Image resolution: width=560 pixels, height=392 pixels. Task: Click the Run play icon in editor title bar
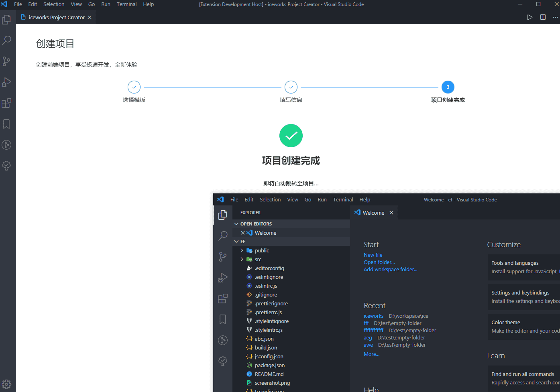coord(530,17)
